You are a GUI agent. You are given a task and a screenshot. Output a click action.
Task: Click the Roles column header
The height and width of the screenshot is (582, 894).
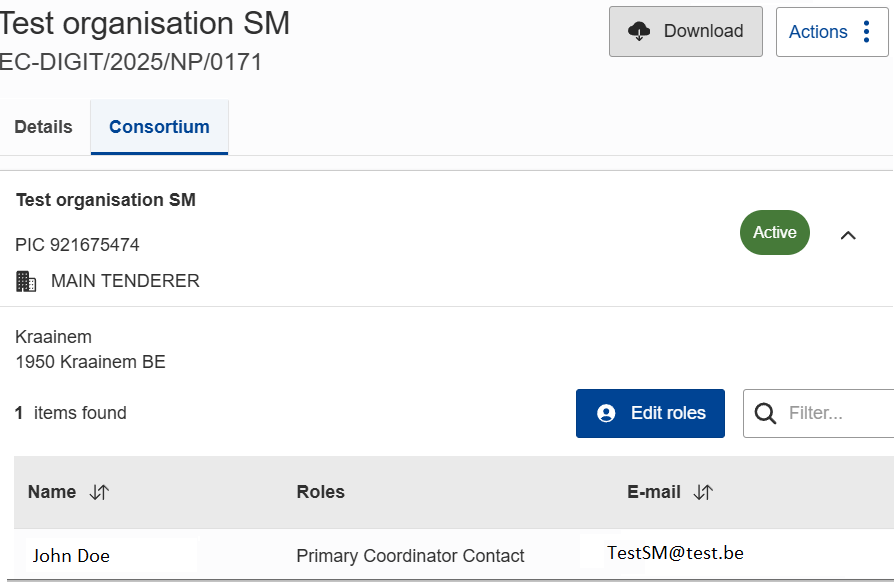(321, 492)
